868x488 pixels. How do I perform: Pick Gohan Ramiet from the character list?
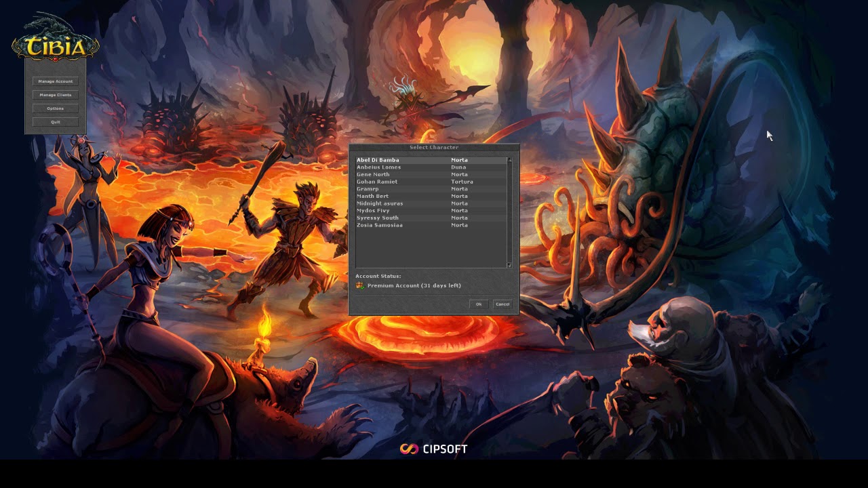pyautogui.click(x=431, y=182)
